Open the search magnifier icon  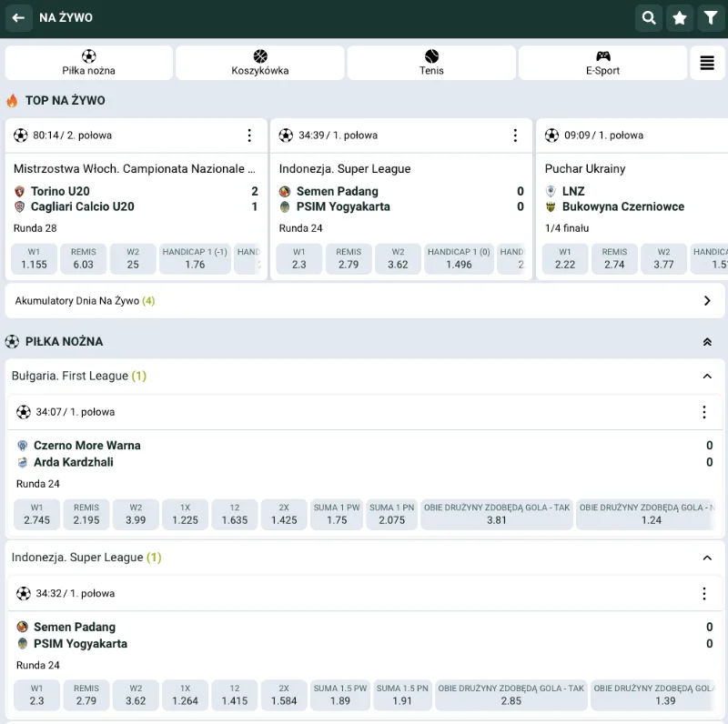coord(648,18)
